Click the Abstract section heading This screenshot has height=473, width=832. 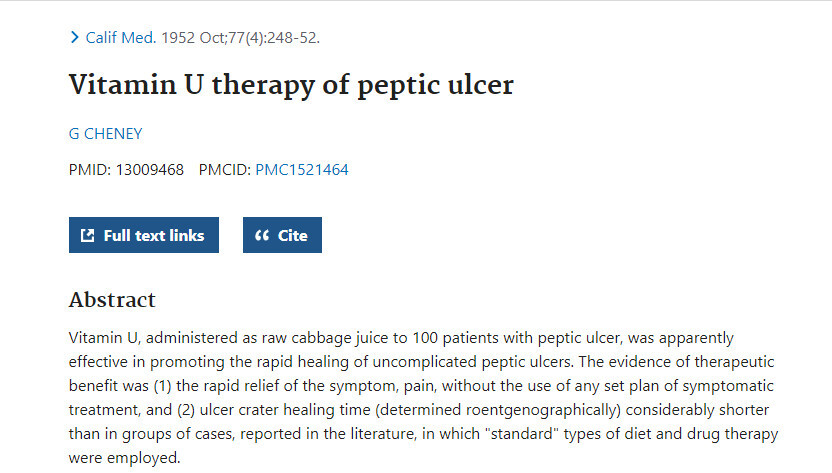(x=112, y=300)
